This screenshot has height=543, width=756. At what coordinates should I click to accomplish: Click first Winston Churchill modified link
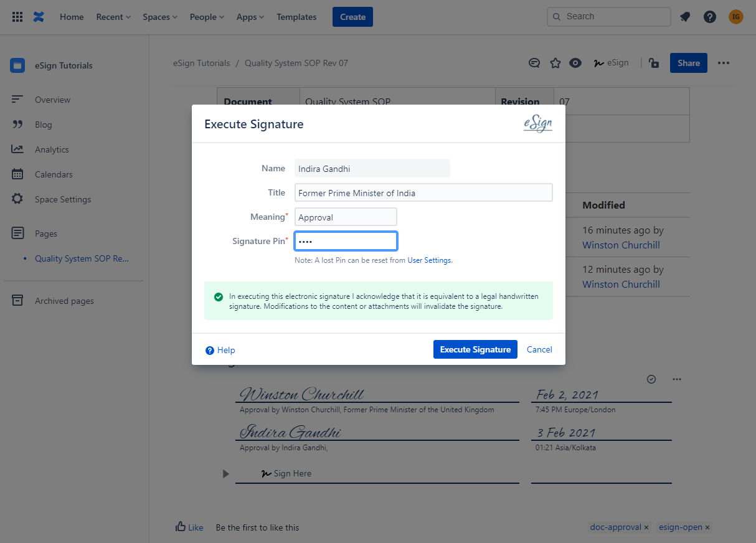[621, 245]
